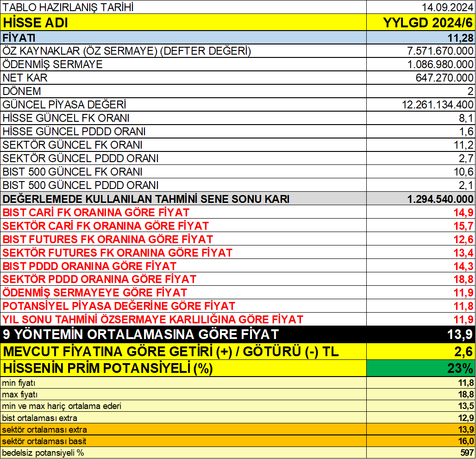Click the sector PDDD value 2,7

click(x=466, y=158)
